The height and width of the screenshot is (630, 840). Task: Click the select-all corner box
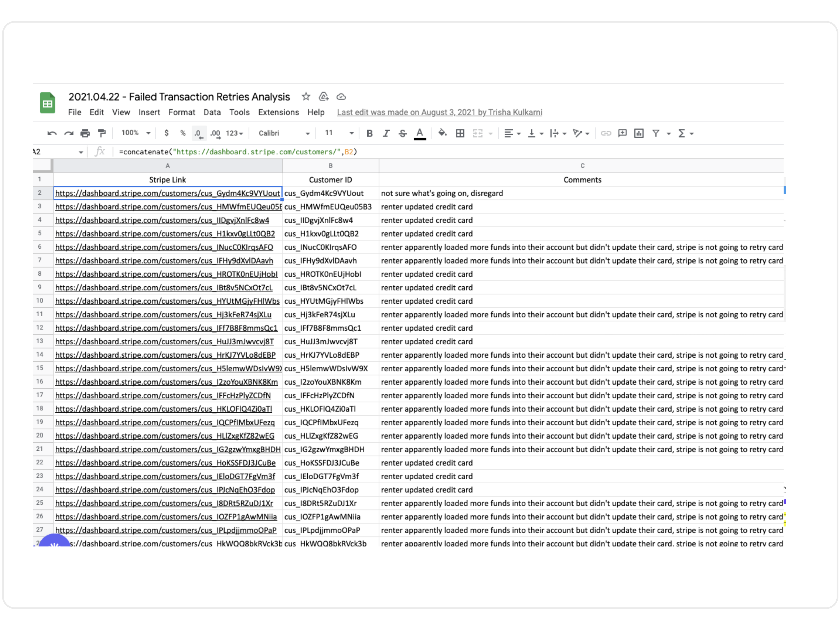pos(43,166)
